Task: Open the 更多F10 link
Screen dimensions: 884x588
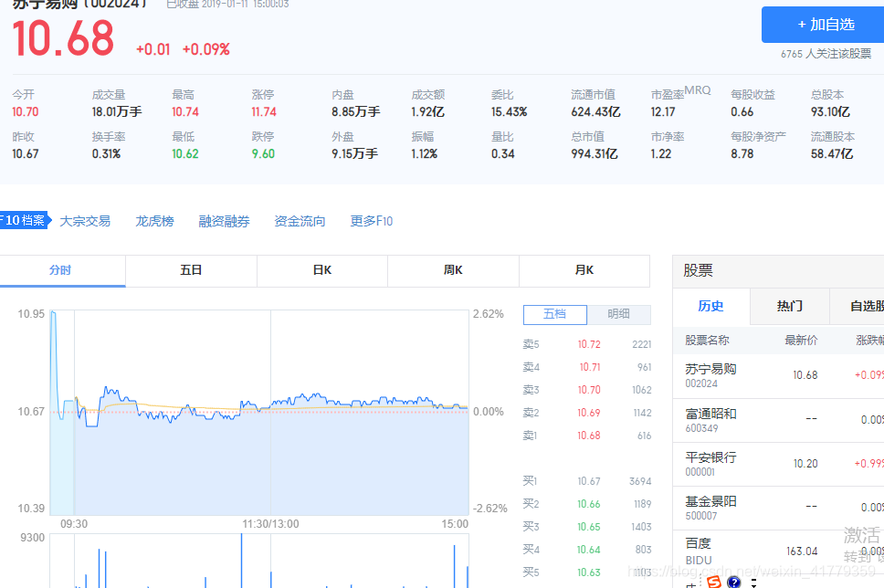Action: click(x=371, y=221)
